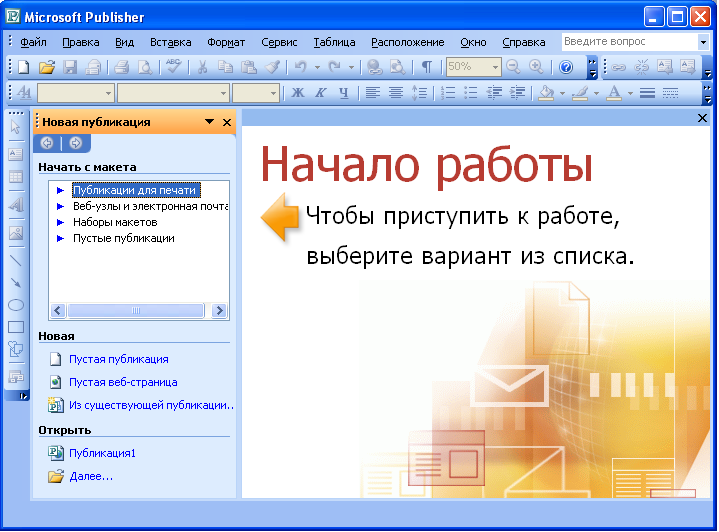Select the Rectangle drawing tool
Viewport: 719px width, 532px height.
pos(16,327)
